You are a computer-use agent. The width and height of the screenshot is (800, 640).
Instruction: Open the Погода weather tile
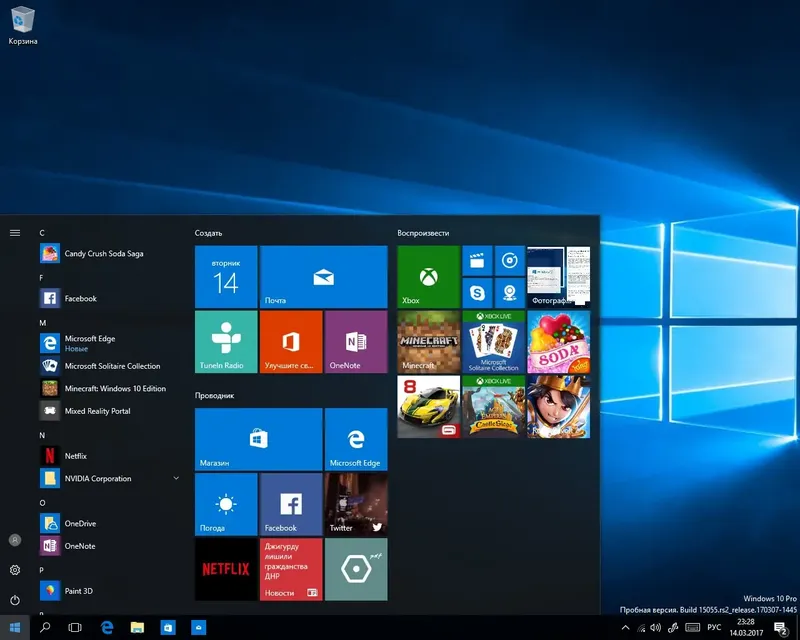point(225,504)
